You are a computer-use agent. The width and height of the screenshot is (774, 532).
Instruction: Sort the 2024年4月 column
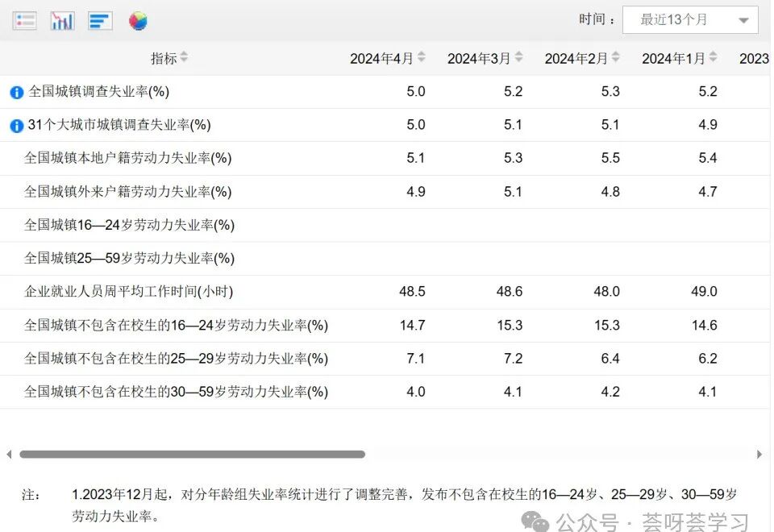(422, 57)
